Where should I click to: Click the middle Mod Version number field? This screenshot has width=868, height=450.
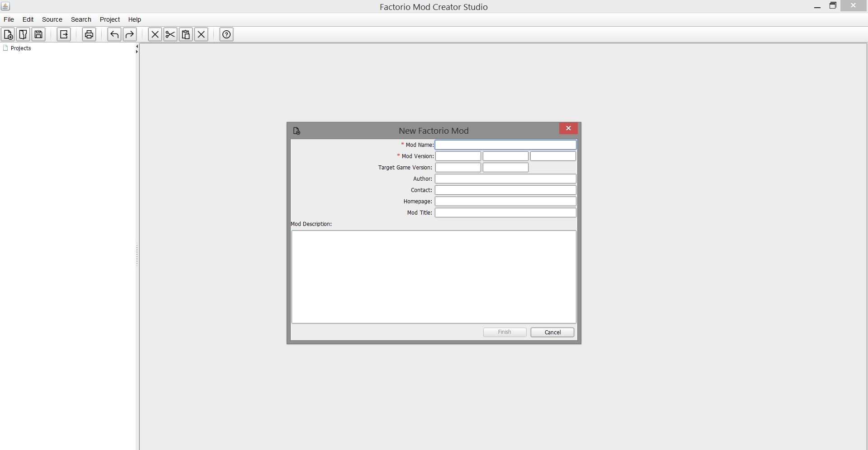[505, 156]
